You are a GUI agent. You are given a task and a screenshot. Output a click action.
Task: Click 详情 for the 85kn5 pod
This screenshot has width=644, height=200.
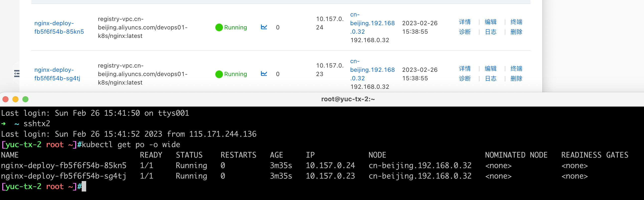pyautogui.click(x=464, y=22)
